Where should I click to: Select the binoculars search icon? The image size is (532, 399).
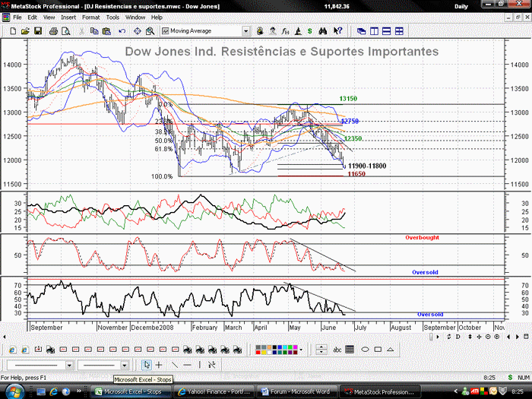323,31
